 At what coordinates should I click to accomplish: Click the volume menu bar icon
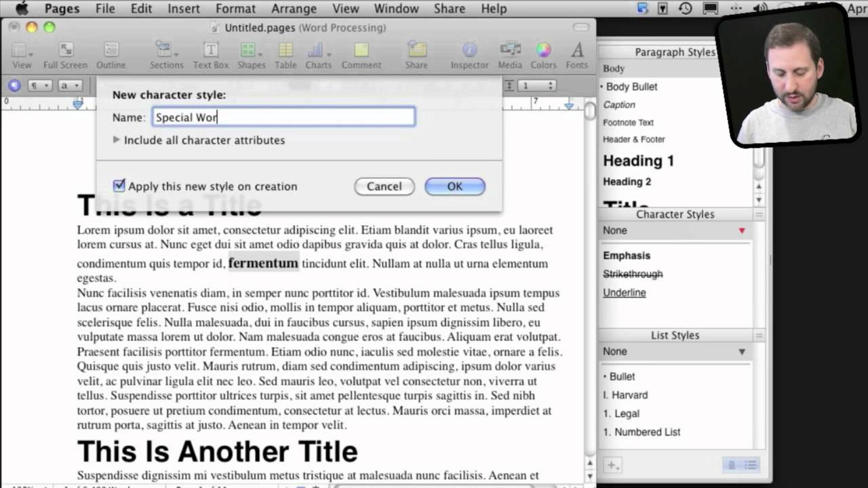pyautogui.click(x=759, y=9)
